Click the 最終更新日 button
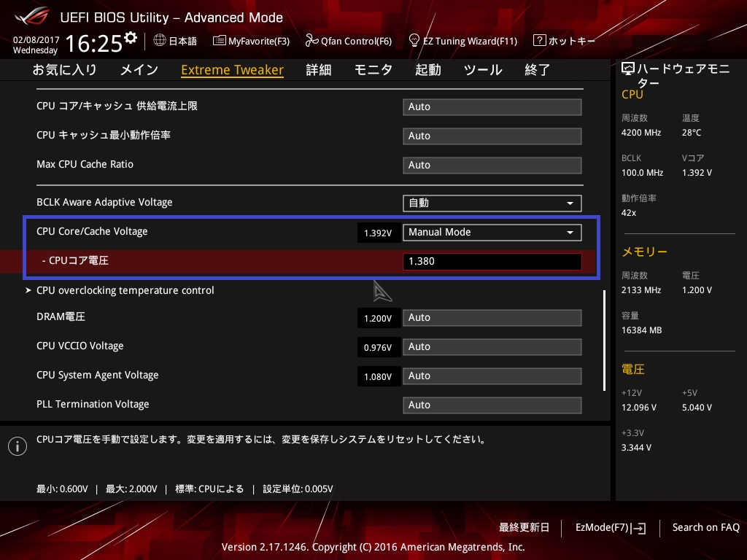This screenshot has height=560, width=747. click(524, 528)
